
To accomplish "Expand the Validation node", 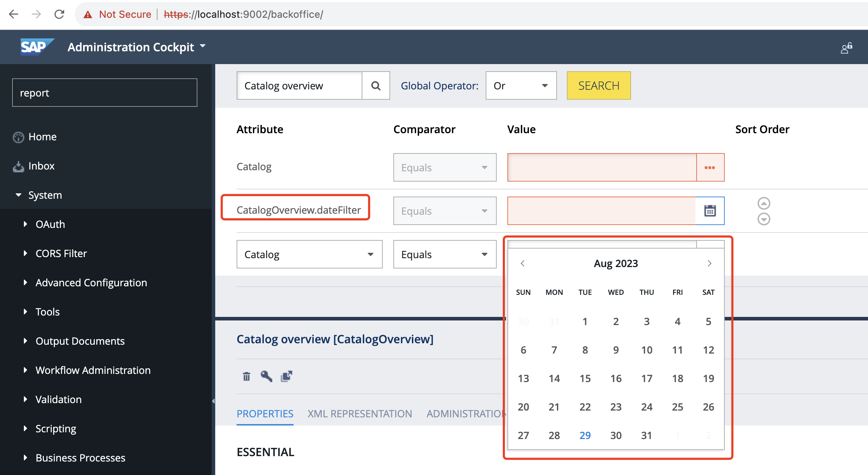I will [x=25, y=399].
